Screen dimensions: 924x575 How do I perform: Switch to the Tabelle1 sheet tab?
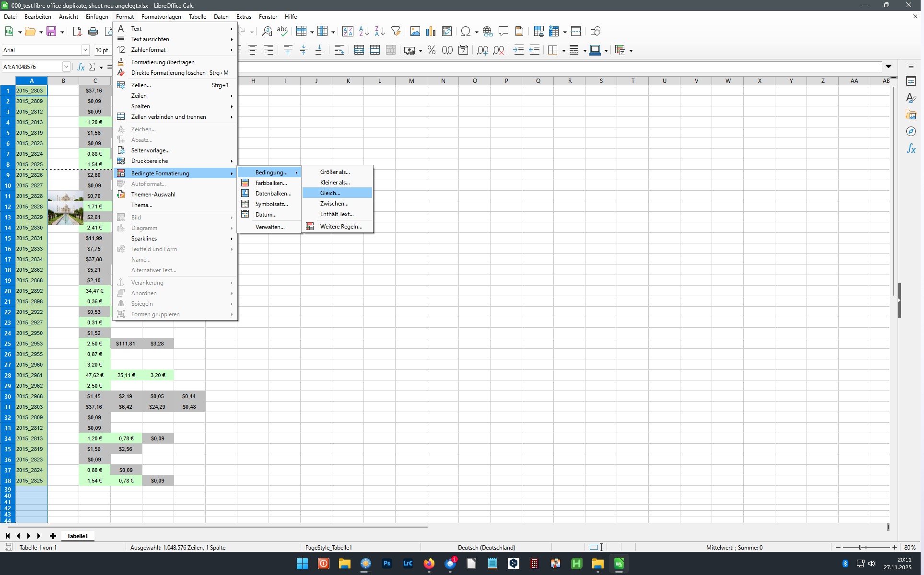77,536
